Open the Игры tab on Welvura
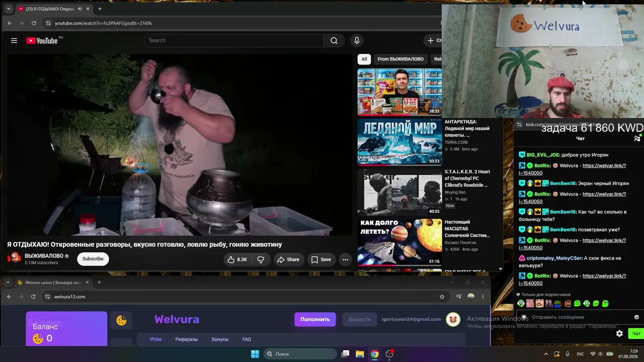644x362 pixels. click(x=155, y=339)
